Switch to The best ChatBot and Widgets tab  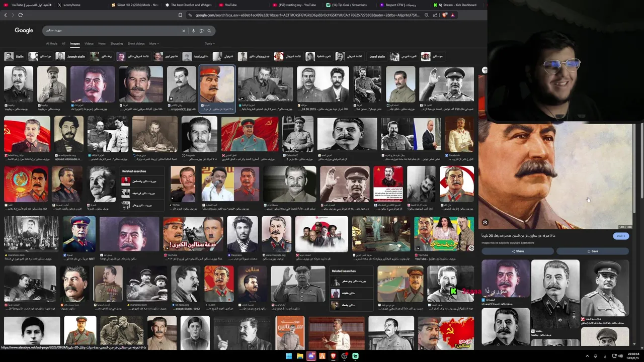[188, 5]
